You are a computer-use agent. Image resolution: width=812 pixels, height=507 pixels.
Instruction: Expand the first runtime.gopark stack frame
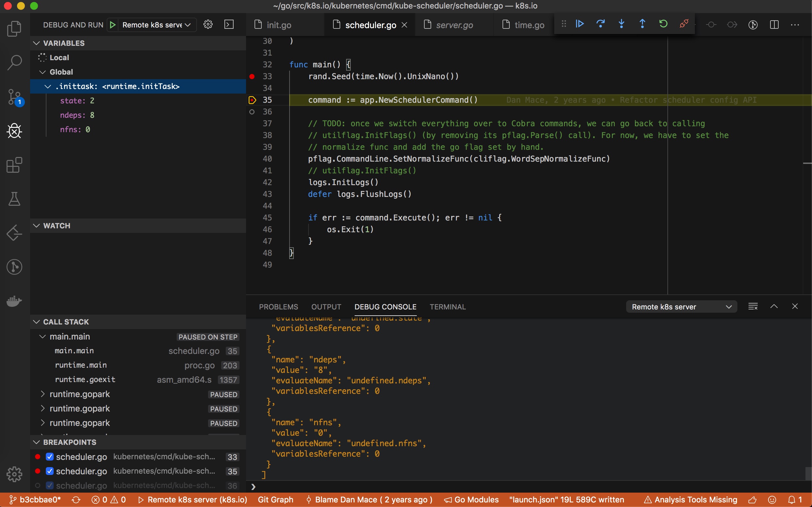pos(42,394)
